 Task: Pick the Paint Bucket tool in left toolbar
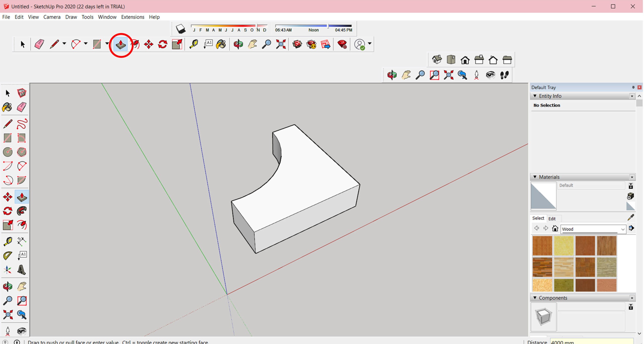point(7,107)
